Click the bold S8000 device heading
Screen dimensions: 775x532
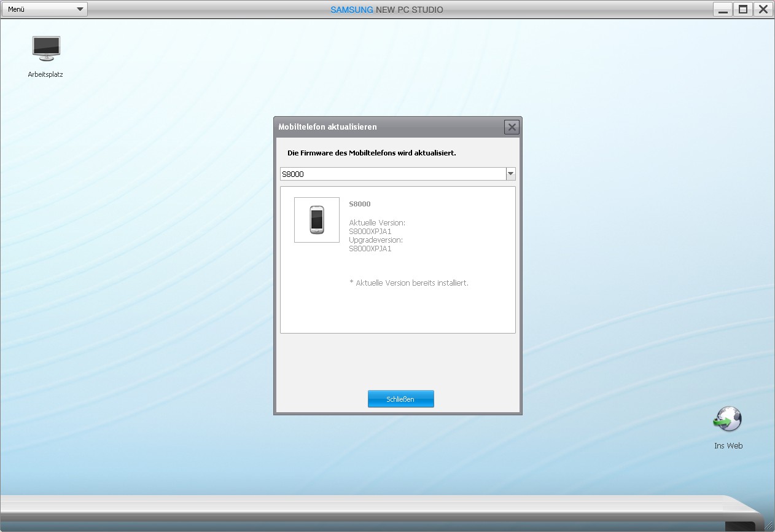coord(360,204)
